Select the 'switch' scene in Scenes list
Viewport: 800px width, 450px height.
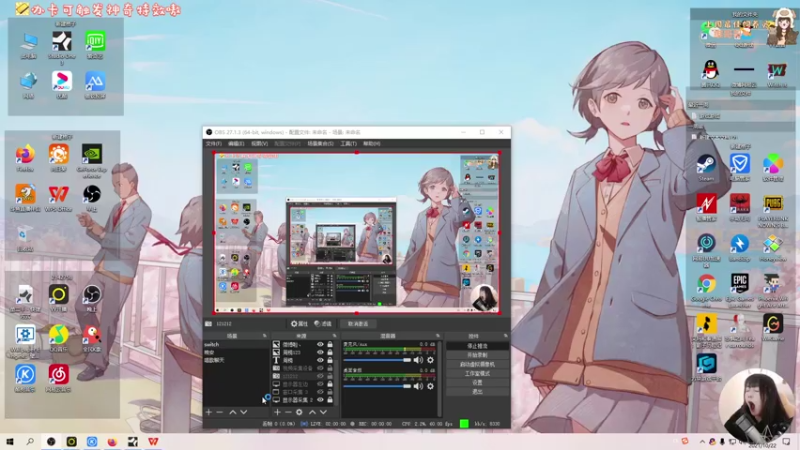point(236,344)
